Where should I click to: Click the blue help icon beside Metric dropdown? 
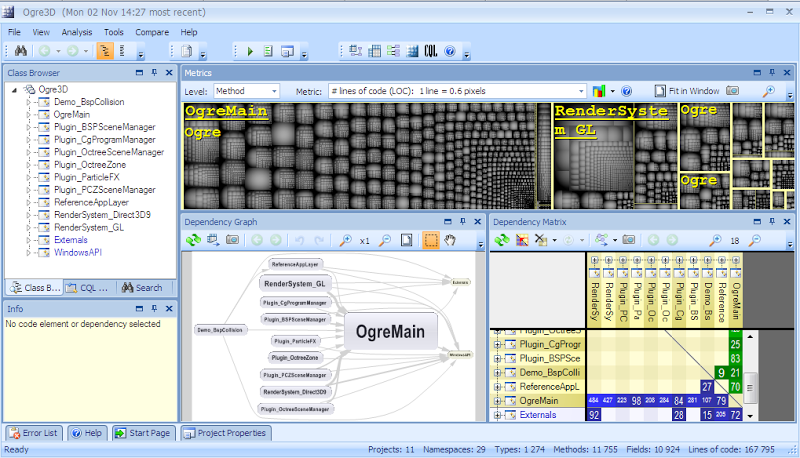pyautogui.click(x=627, y=91)
